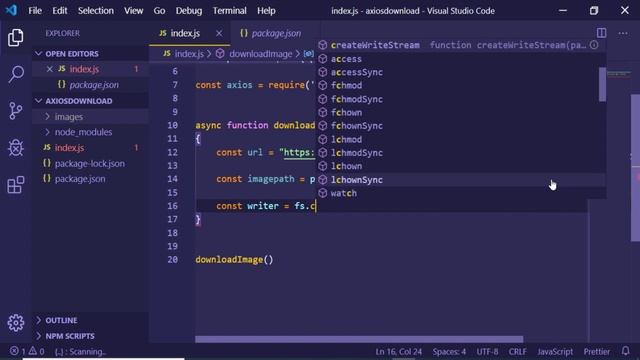Open the Edit menu
The height and width of the screenshot is (360, 640).
click(x=60, y=11)
